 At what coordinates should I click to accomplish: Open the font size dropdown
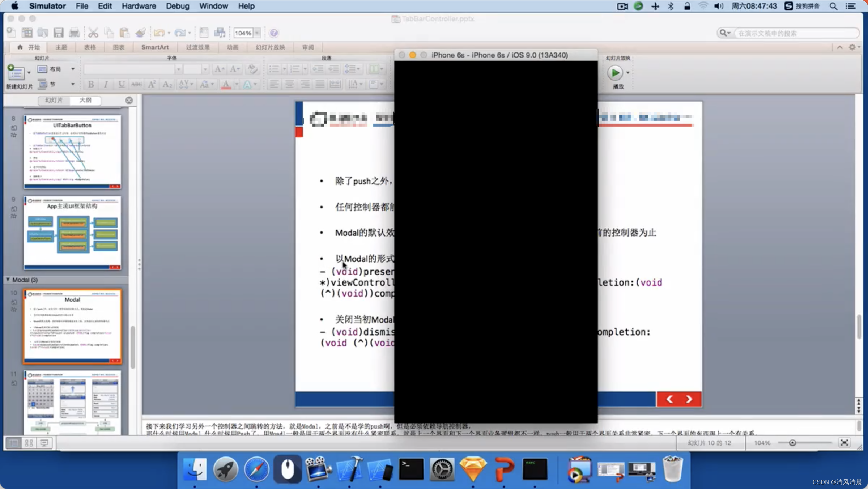pyautogui.click(x=205, y=69)
